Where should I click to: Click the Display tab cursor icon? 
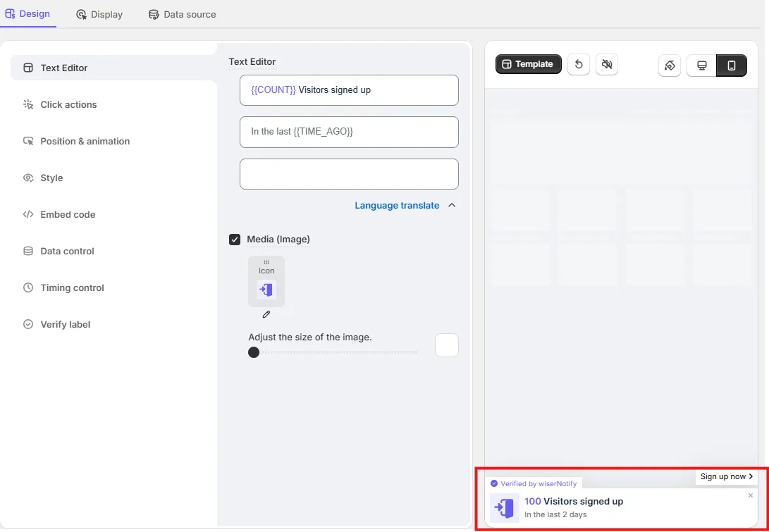tap(82, 15)
